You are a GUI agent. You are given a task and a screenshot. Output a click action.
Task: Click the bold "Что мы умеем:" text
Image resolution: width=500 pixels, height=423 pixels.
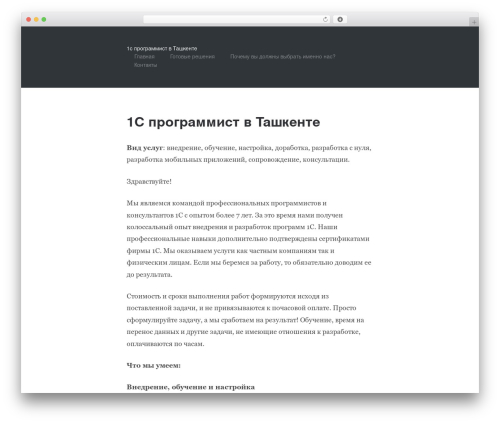pos(154,366)
